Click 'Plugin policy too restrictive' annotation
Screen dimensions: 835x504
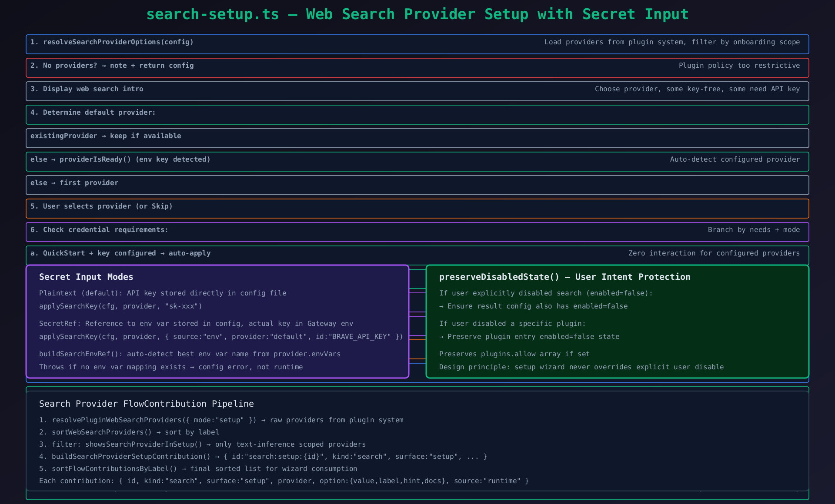(x=739, y=66)
